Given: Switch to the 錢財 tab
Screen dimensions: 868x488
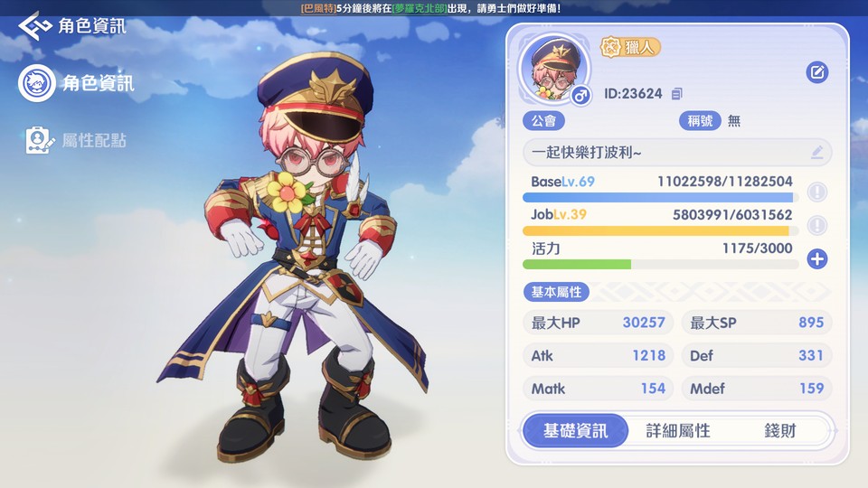Looking at the screenshot, I should click(780, 430).
